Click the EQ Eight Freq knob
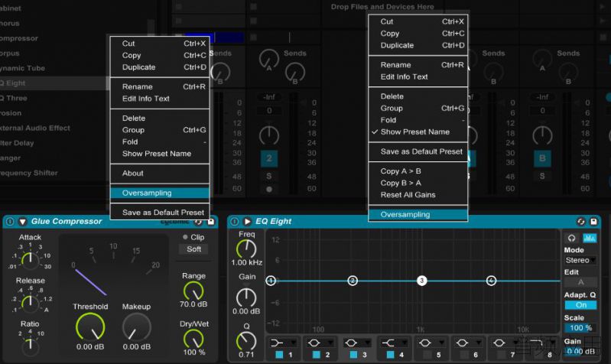The image size is (611, 364). pyautogui.click(x=246, y=249)
